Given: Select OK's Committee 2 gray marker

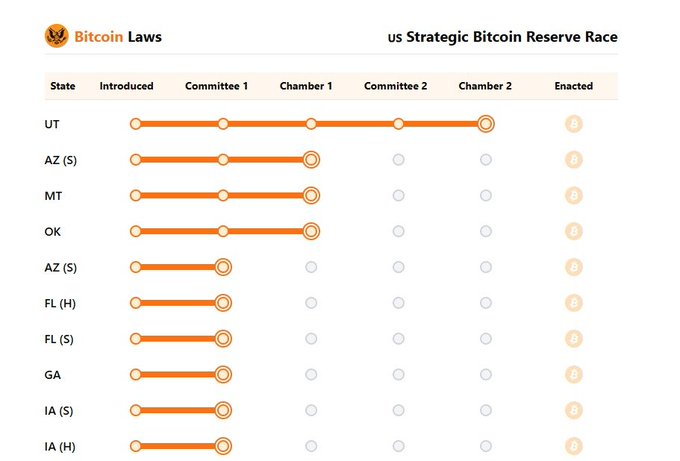Looking at the screenshot, I should pos(399,231).
